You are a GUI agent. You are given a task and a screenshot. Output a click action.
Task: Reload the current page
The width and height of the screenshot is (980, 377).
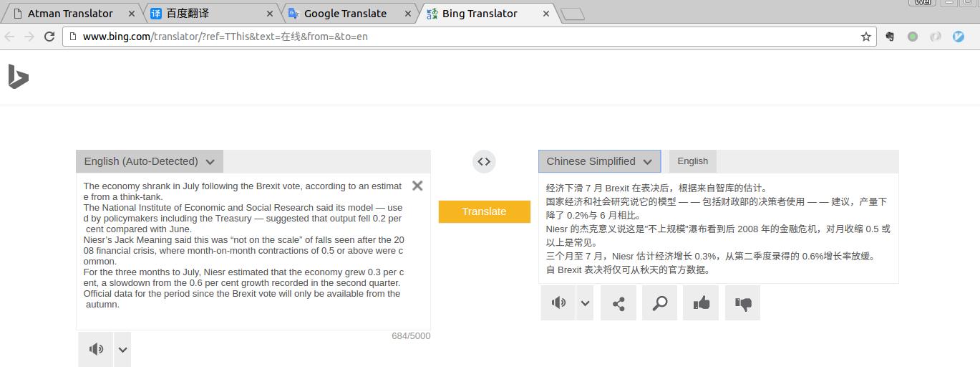(x=49, y=37)
